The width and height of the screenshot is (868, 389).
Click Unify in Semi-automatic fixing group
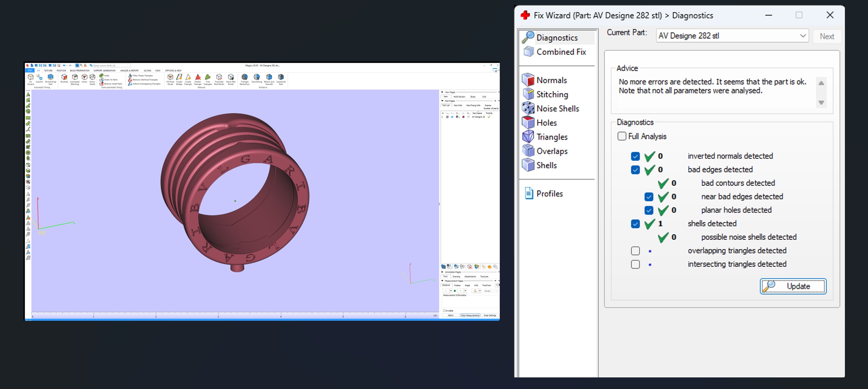[104, 75]
